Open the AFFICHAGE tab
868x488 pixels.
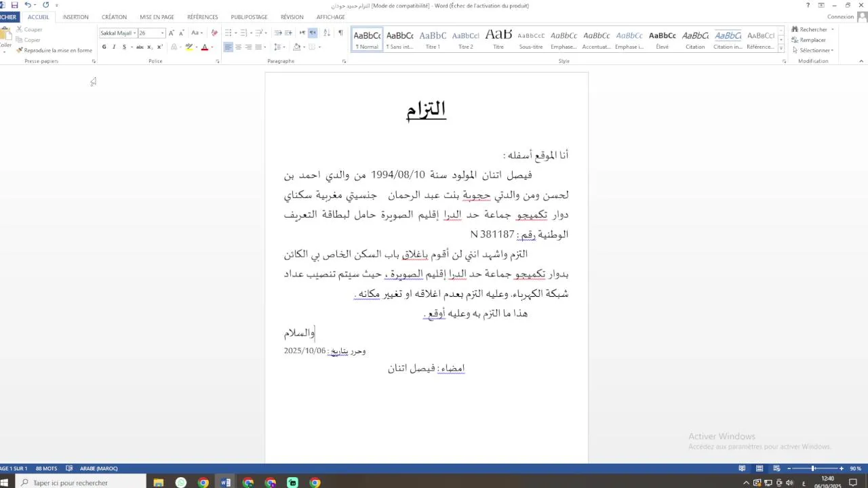point(330,17)
